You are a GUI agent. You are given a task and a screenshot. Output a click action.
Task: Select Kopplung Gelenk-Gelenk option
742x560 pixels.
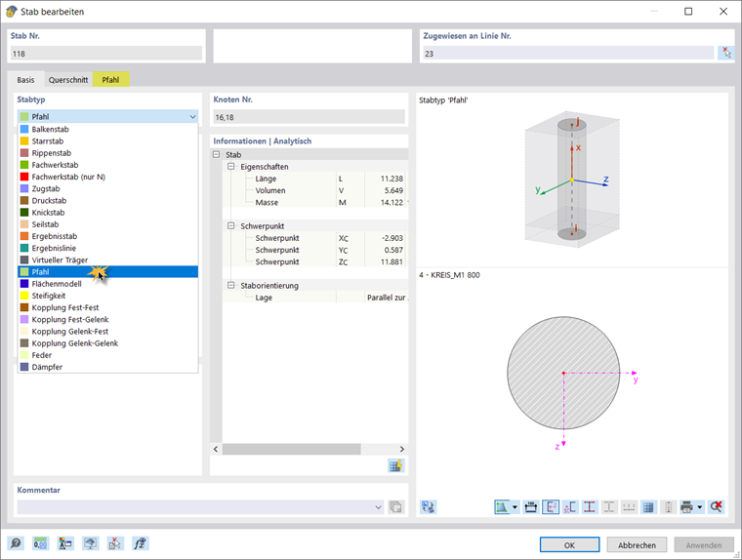(108, 343)
